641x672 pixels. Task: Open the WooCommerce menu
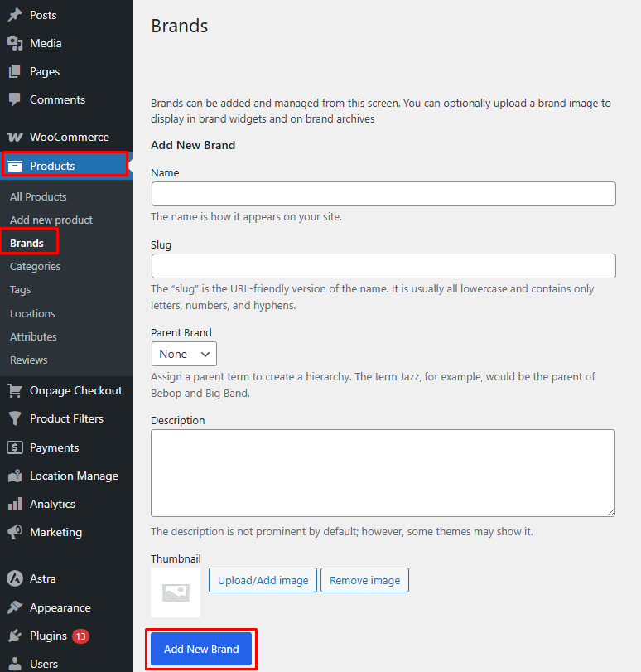66,137
